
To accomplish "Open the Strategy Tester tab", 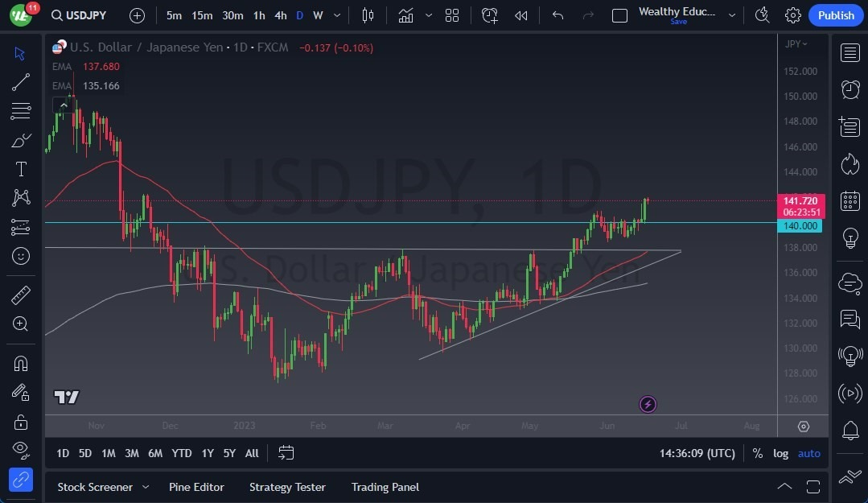I will pyautogui.click(x=287, y=487).
